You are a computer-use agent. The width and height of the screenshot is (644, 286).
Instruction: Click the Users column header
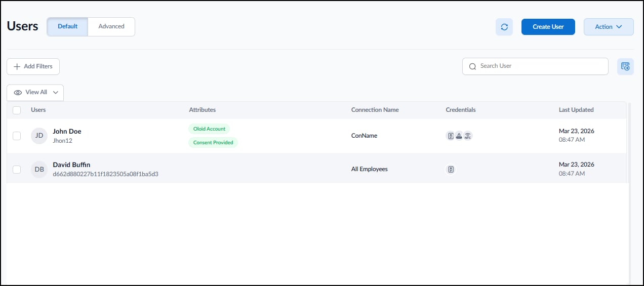(x=38, y=110)
